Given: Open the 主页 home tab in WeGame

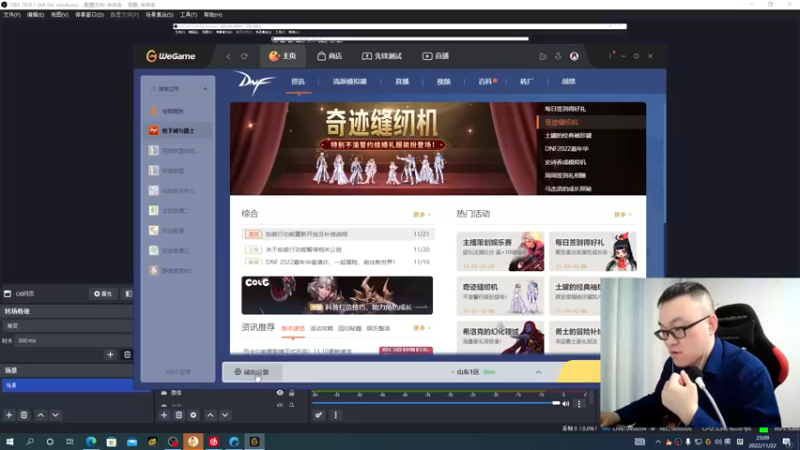Looking at the screenshot, I should click(x=283, y=56).
